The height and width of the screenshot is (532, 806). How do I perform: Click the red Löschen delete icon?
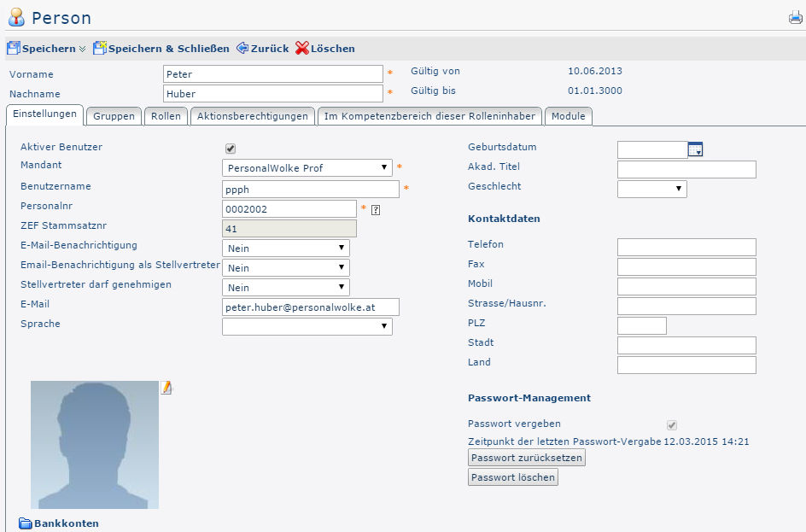pyautogui.click(x=301, y=49)
